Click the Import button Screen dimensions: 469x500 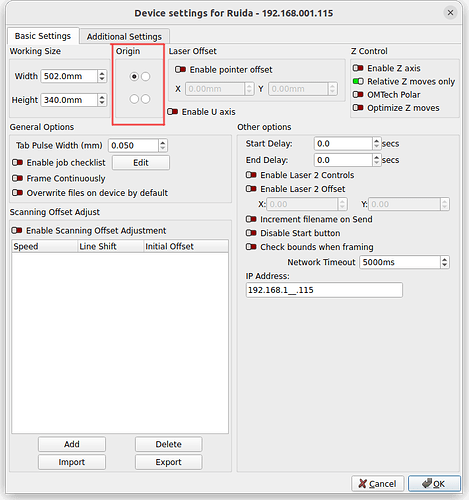coord(72,462)
